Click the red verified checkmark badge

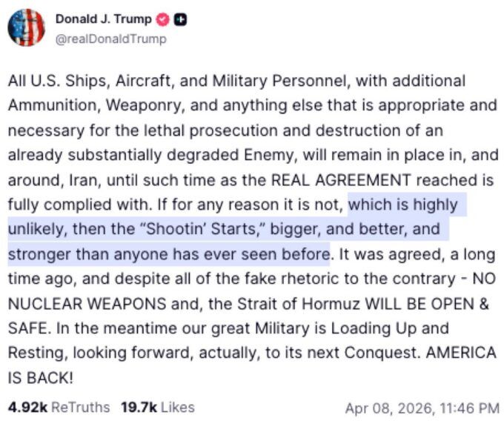[163, 20]
